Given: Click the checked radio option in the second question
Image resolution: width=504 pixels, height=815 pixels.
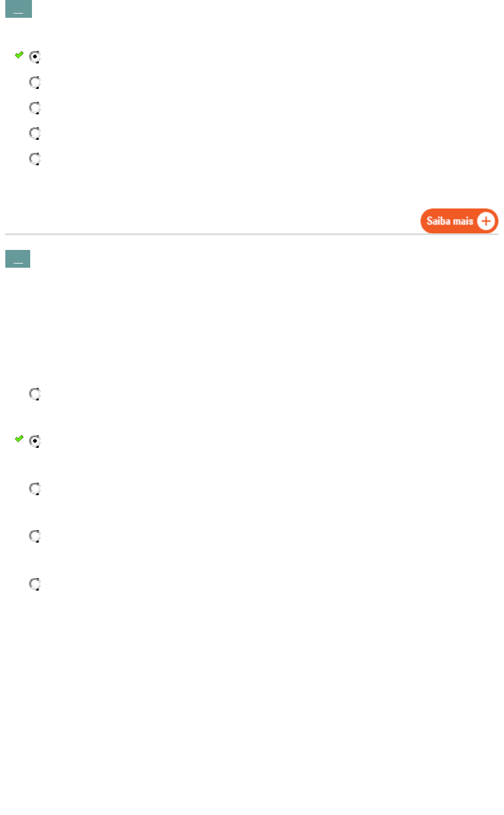Looking at the screenshot, I should (x=35, y=441).
